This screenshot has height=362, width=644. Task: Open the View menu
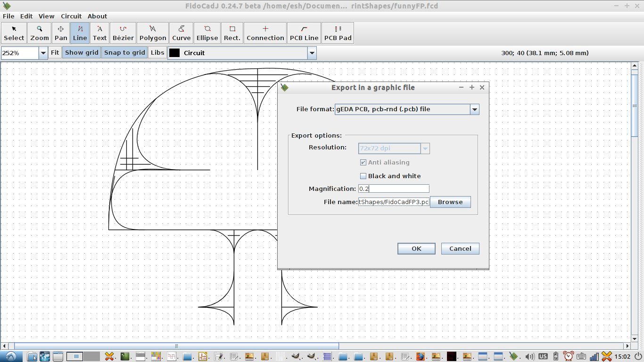tap(46, 16)
